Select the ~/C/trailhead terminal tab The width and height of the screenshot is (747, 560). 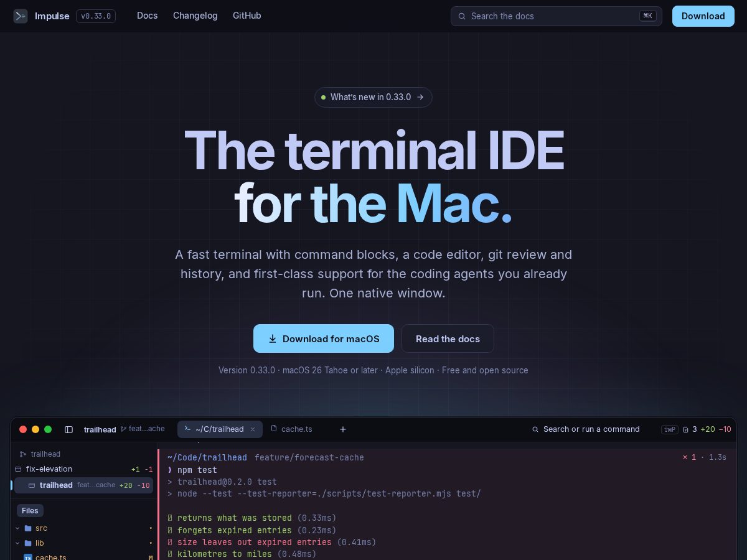[220, 429]
